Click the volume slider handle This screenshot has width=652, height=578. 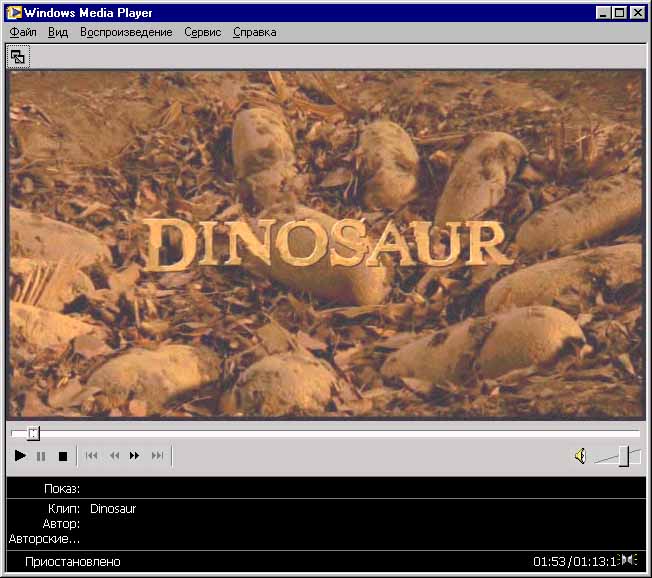click(624, 456)
